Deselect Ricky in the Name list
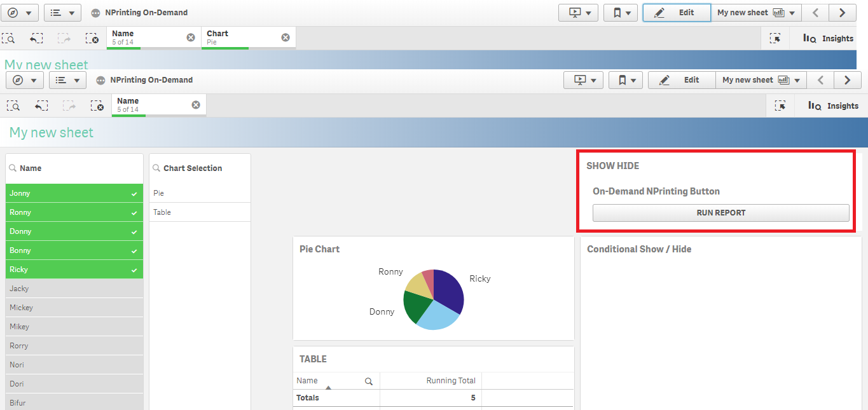 74,270
